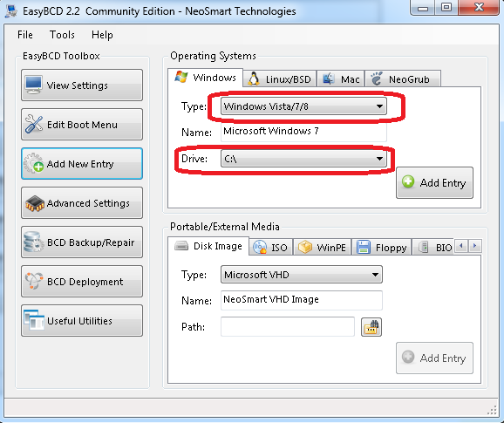The width and height of the screenshot is (504, 423).
Task: Open BCD Deployment in the toolbox
Action: pos(82,281)
